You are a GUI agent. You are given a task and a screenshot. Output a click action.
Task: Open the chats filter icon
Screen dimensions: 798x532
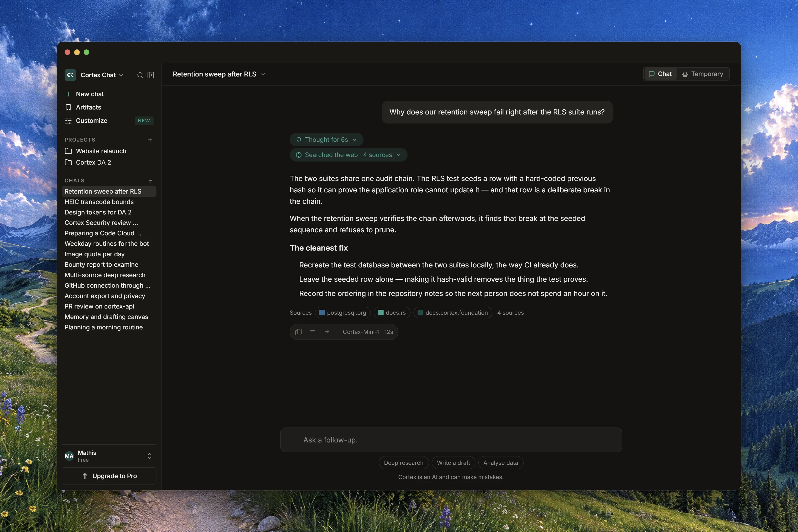coord(150,180)
